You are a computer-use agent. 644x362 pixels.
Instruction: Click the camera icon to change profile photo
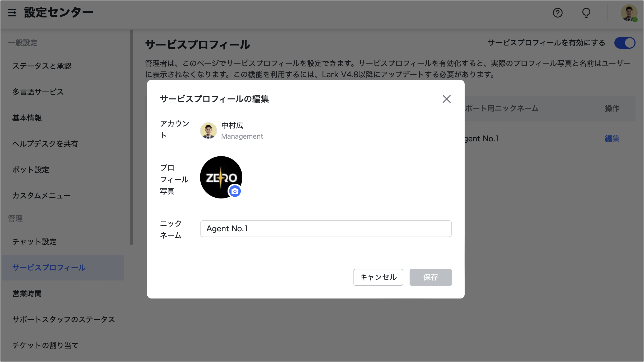[x=234, y=191]
